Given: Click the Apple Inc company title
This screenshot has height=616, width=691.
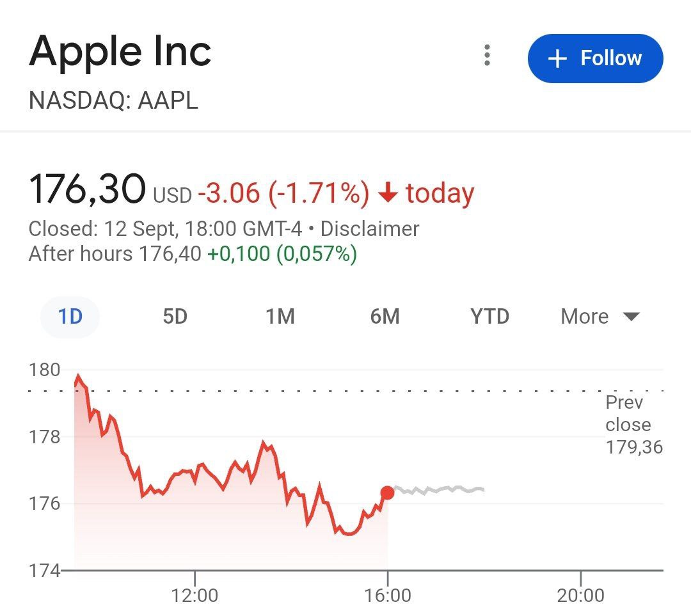Looking at the screenshot, I should pos(121,51).
